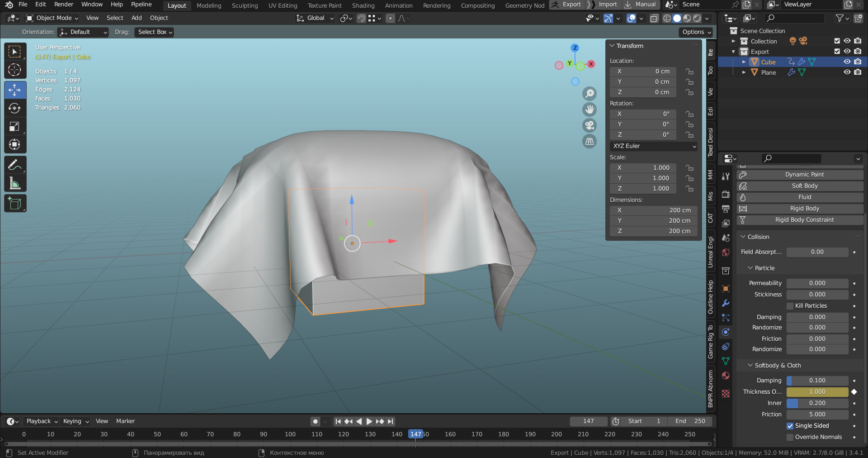Click the Rigid Body physics button
The image size is (868, 458).
pyautogui.click(x=804, y=209)
